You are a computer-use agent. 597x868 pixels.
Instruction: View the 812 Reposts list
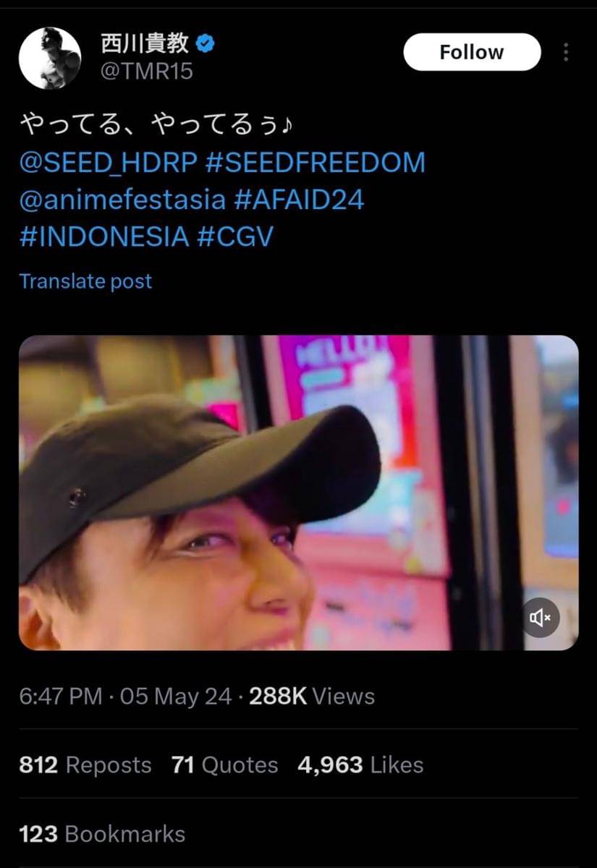point(85,765)
